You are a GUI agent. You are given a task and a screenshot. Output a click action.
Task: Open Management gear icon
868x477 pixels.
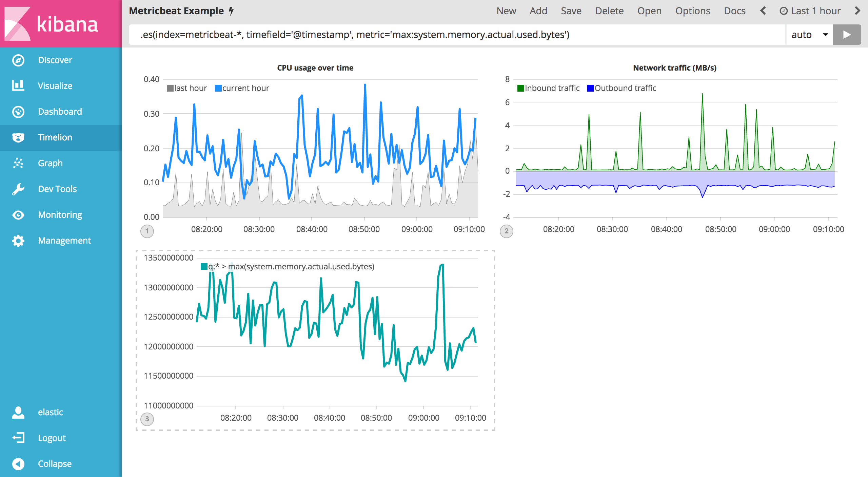(x=18, y=241)
